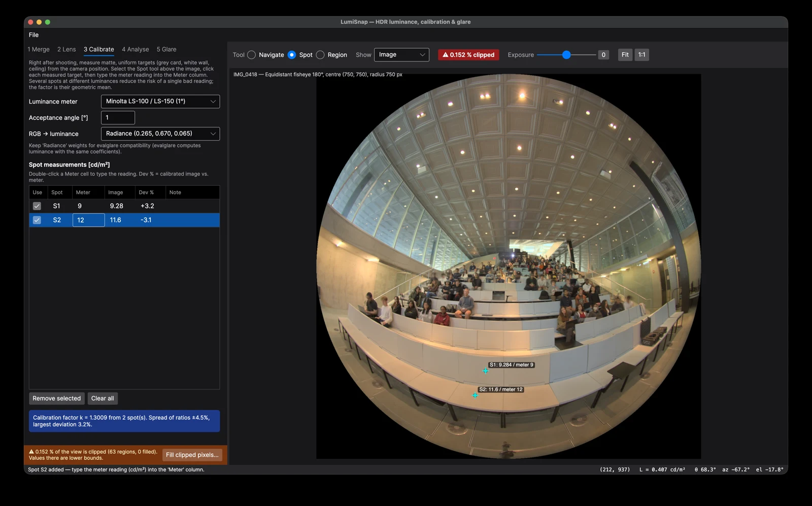Select the Spot tool radio button

pos(292,55)
